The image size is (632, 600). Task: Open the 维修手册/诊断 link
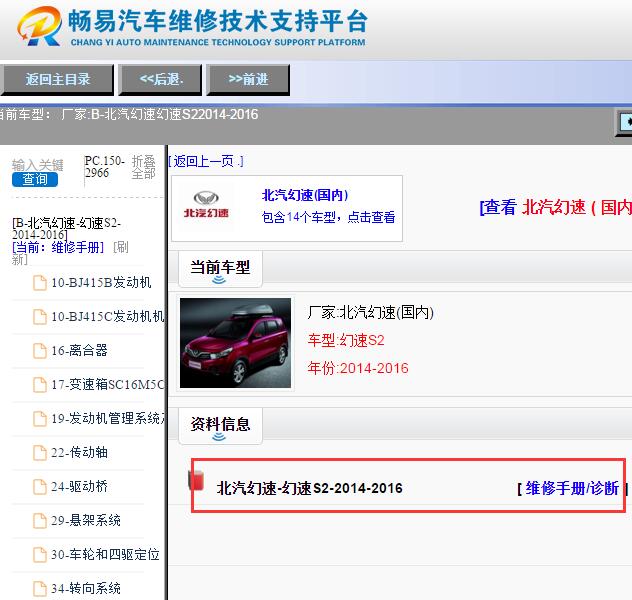572,488
